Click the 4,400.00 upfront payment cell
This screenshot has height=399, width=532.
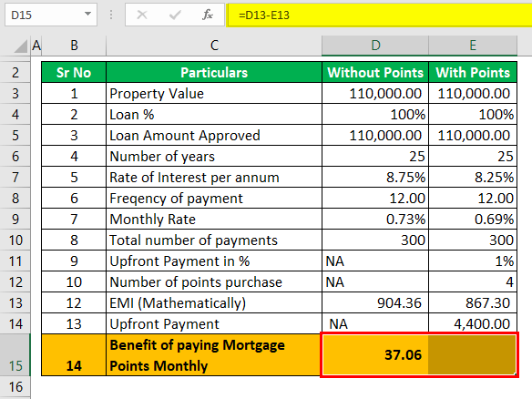pyautogui.click(x=473, y=323)
